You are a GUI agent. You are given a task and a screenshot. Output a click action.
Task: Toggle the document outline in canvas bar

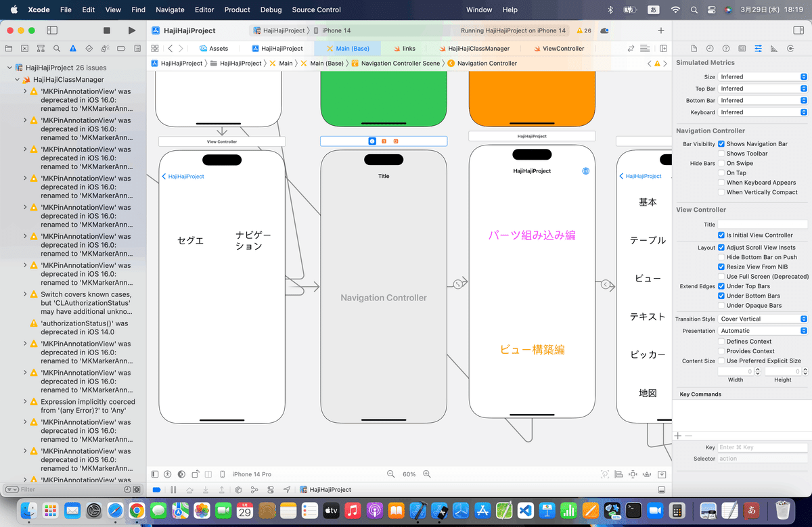coord(155,474)
